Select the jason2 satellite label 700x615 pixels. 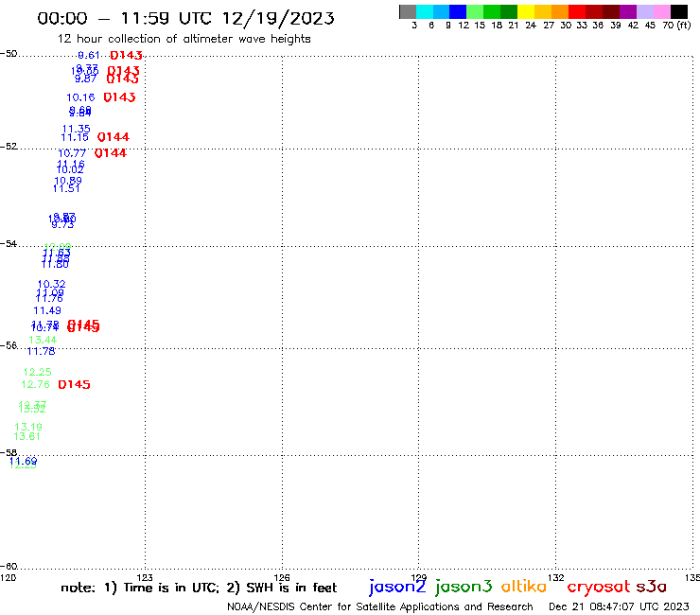point(397,587)
